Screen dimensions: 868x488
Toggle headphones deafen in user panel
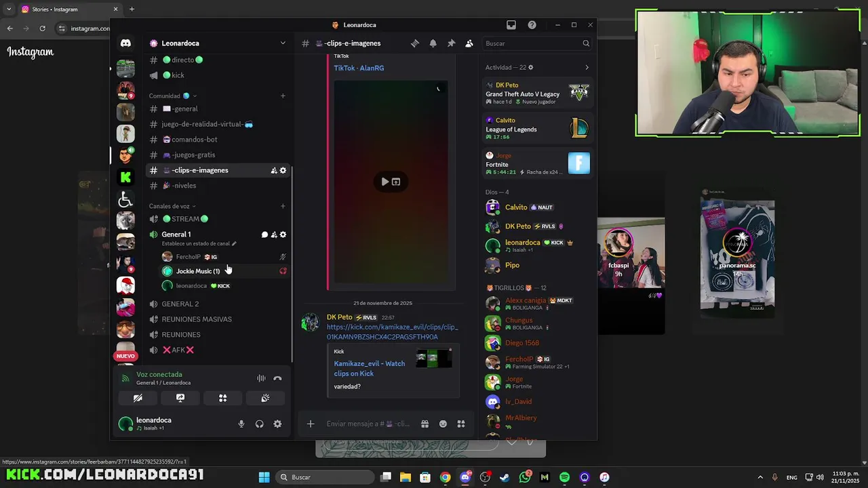coord(259,424)
